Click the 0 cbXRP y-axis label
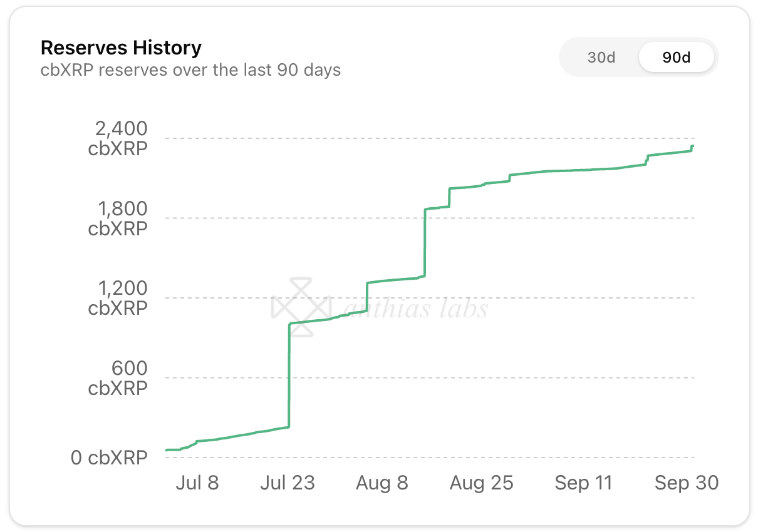The image size is (763, 532). point(109,458)
